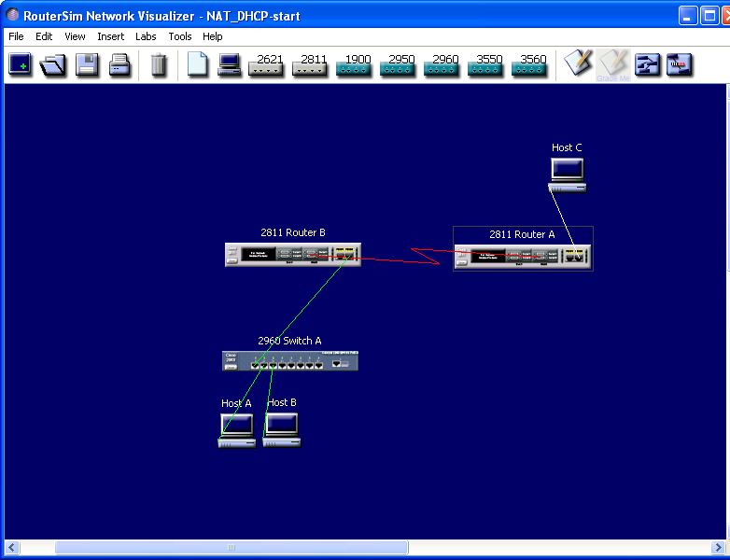The width and height of the screenshot is (730, 560).
Task: Print the network diagram via the printer icon
Action: 119,64
